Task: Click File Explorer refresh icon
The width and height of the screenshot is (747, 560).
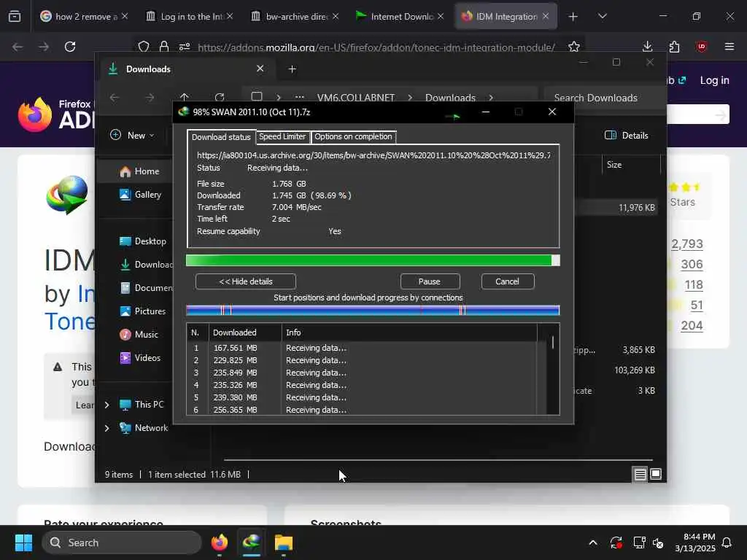Action: [220, 98]
